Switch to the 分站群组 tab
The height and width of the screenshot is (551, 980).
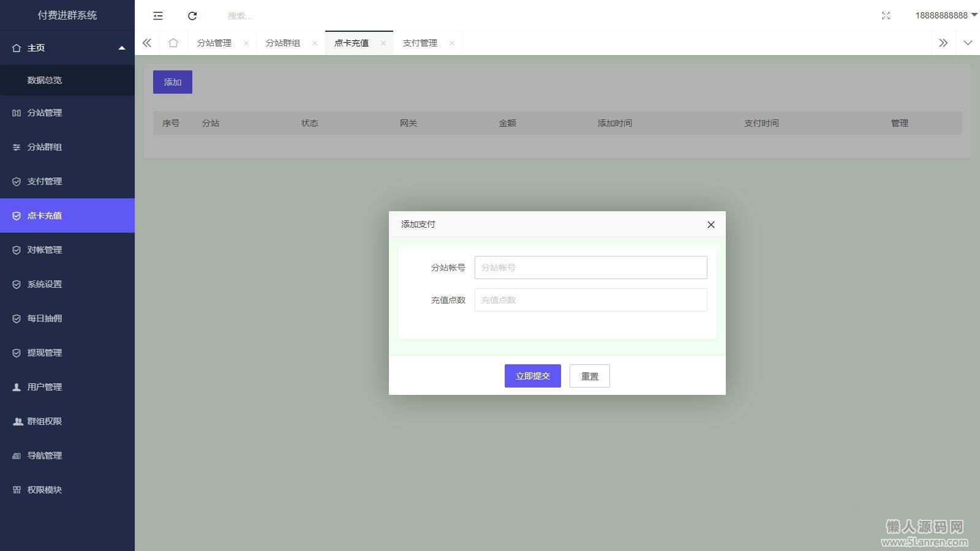[x=283, y=43]
